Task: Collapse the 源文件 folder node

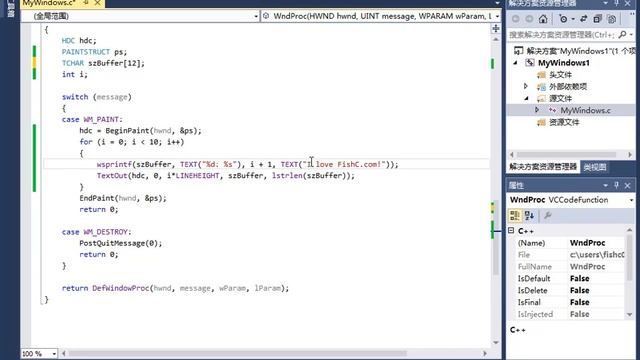Action: [527, 98]
